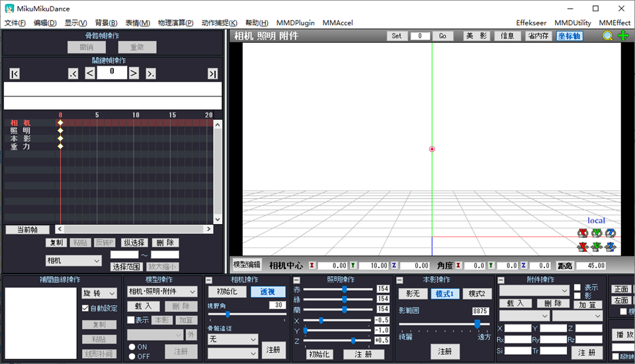Toggle the 自動設定 checkbox
Screen dimensions: 635x364
pyautogui.click(x=85, y=309)
